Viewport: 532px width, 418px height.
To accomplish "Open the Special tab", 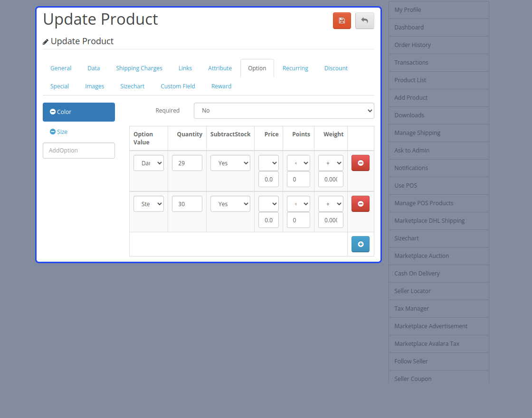I will coord(59,86).
